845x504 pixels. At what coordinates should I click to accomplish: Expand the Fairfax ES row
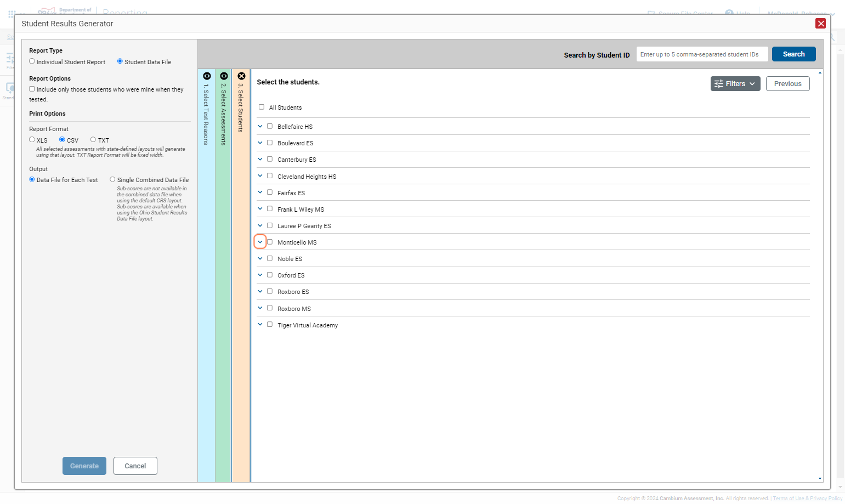coord(260,192)
